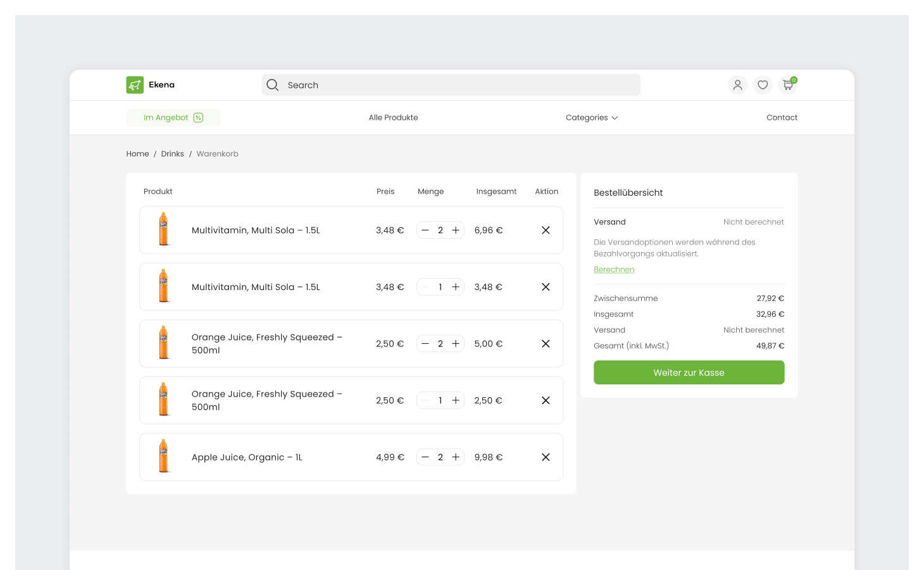The image size is (924, 570).
Task: Remove Apple Juice, Organic via its X icon
Action: point(546,457)
